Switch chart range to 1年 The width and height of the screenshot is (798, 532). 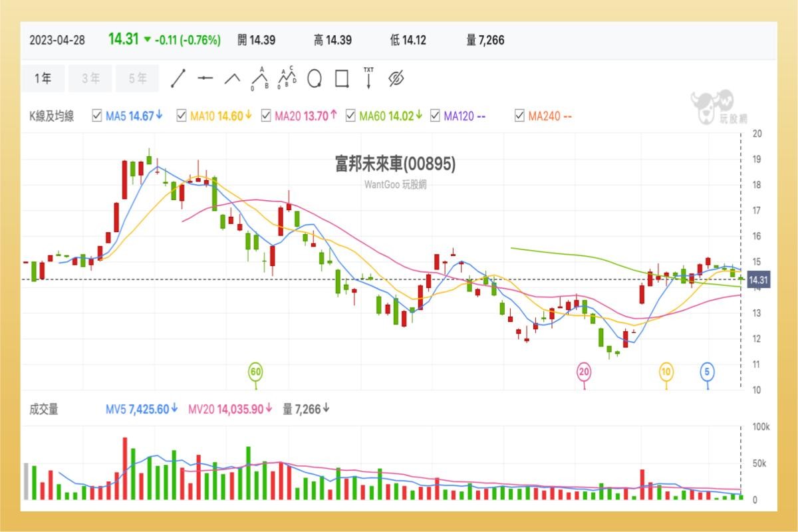click(x=43, y=78)
